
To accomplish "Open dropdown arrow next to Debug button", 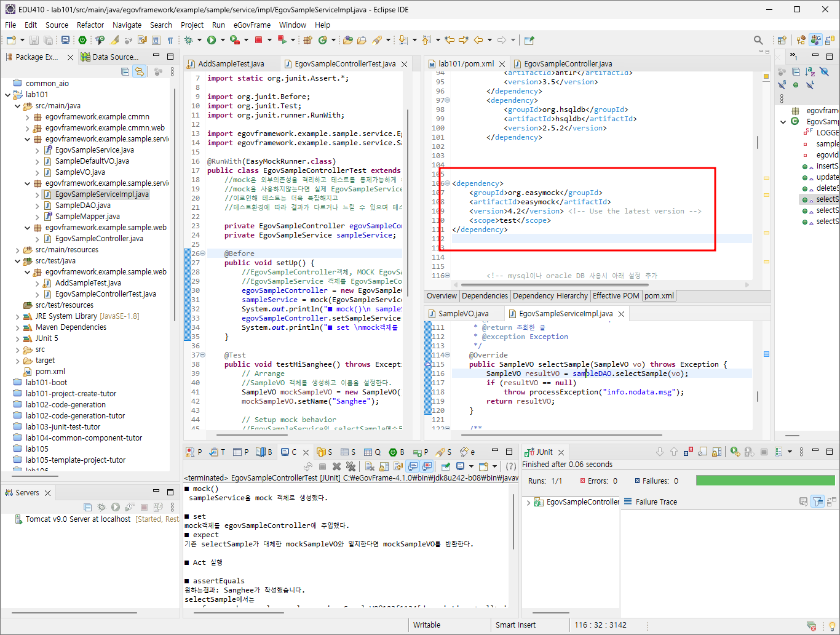I will click(x=199, y=40).
